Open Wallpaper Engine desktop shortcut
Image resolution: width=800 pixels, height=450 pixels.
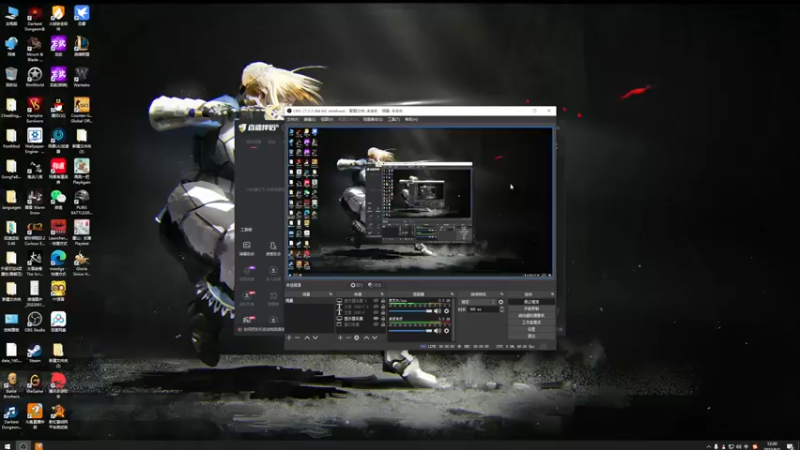coord(35,139)
